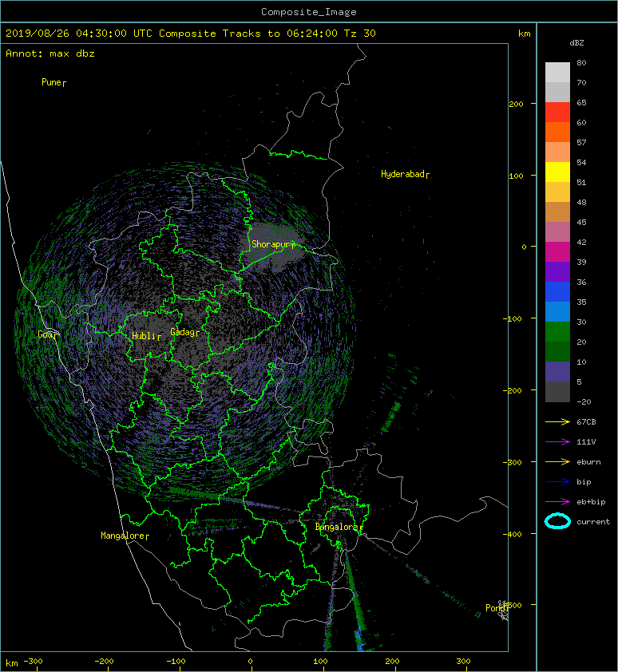The height and width of the screenshot is (672, 618).
Task: Click the Goa label on the coast
Action: coord(46,334)
